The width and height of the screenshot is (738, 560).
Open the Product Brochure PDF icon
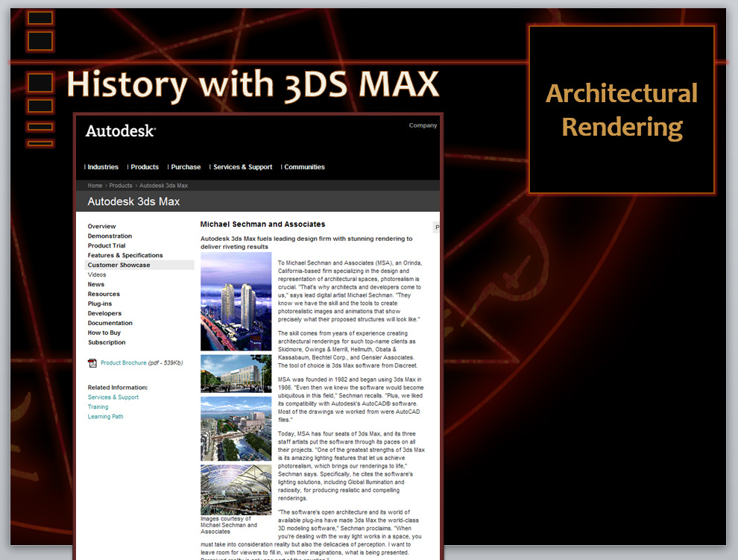(92, 363)
